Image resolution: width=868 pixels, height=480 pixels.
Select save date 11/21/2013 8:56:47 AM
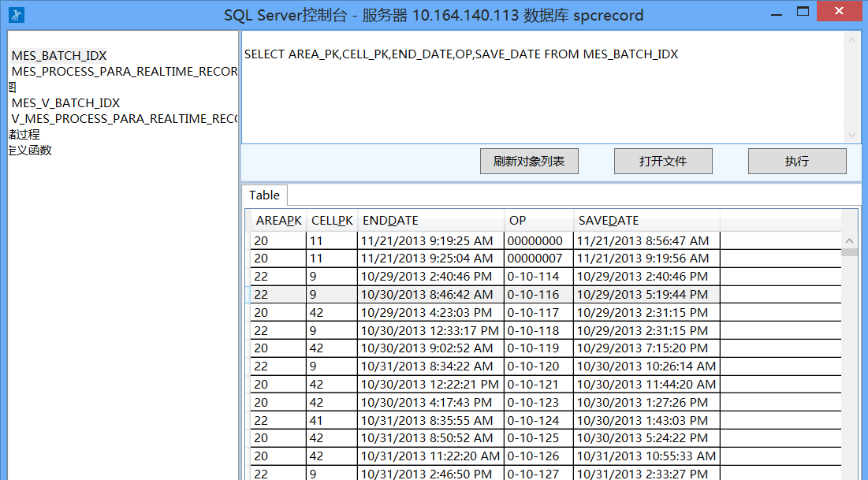coord(646,241)
